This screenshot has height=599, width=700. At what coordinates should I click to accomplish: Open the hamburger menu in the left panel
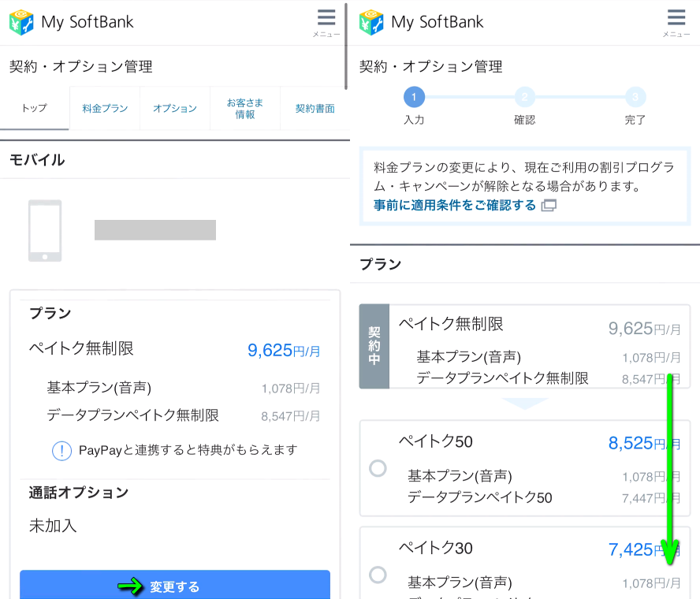[x=326, y=22]
